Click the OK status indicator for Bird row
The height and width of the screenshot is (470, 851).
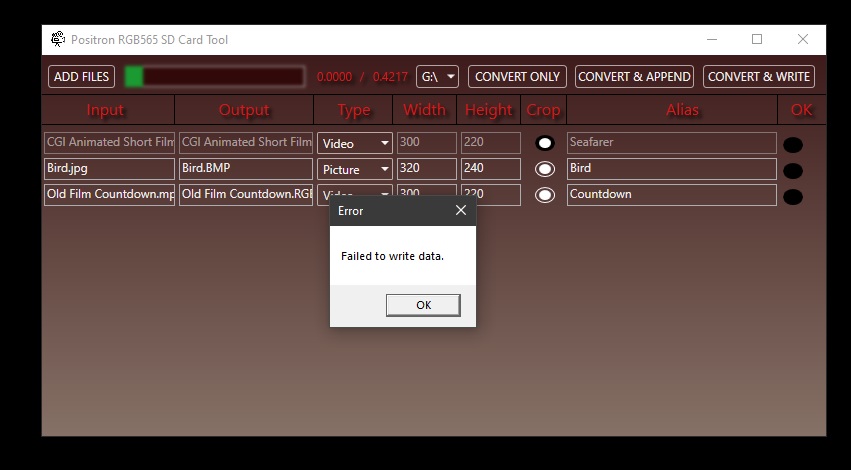tap(793, 171)
